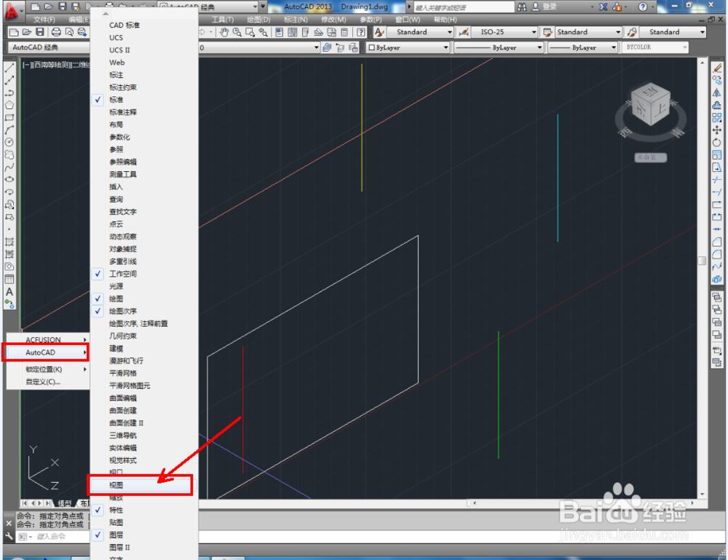Select the Rectangle draw tool
The image size is (728, 560).
(x=9, y=118)
